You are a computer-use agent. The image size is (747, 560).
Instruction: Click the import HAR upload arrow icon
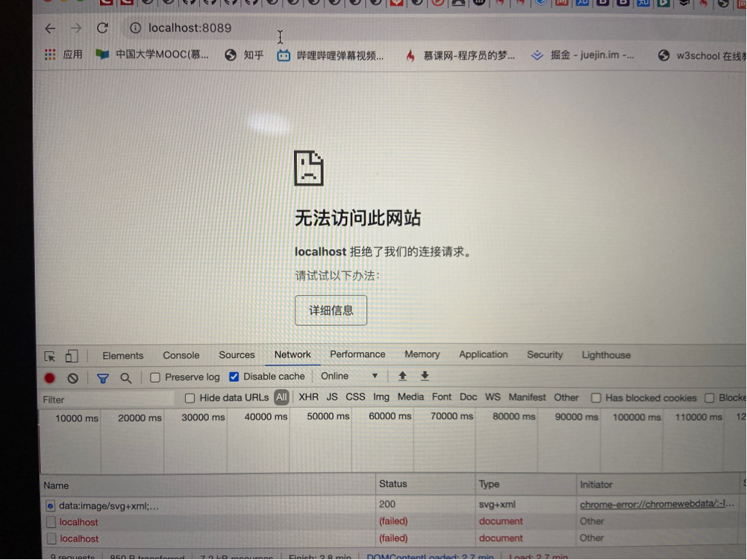point(402,376)
